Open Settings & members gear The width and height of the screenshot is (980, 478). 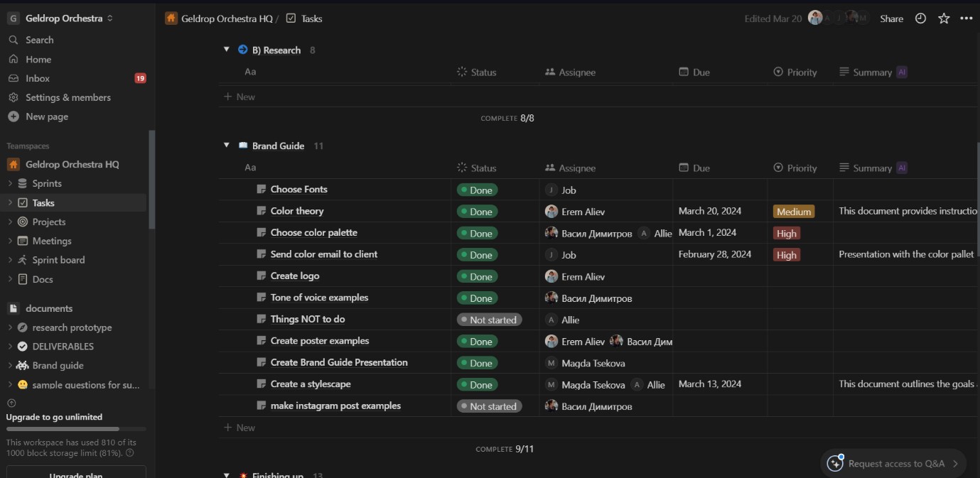click(14, 98)
